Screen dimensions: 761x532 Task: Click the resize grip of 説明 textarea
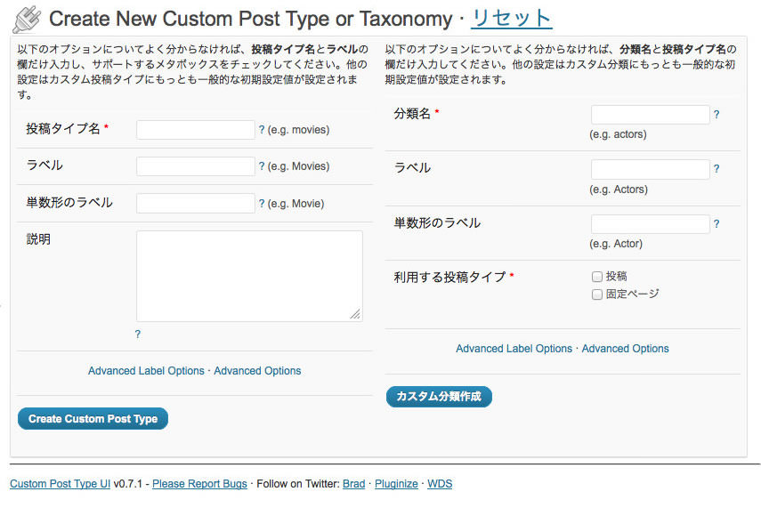pyautogui.click(x=355, y=314)
